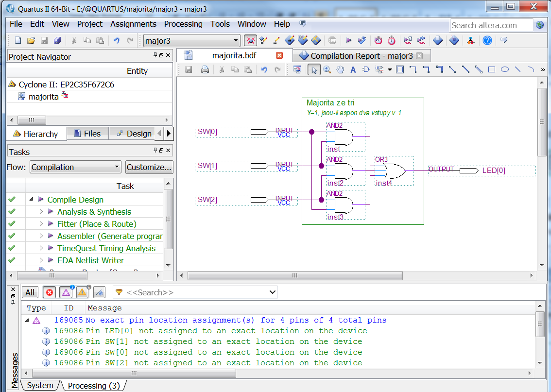This screenshot has height=392, width=551.
Task: Select the diagonal Line drawing tool
Action: click(x=517, y=69)
